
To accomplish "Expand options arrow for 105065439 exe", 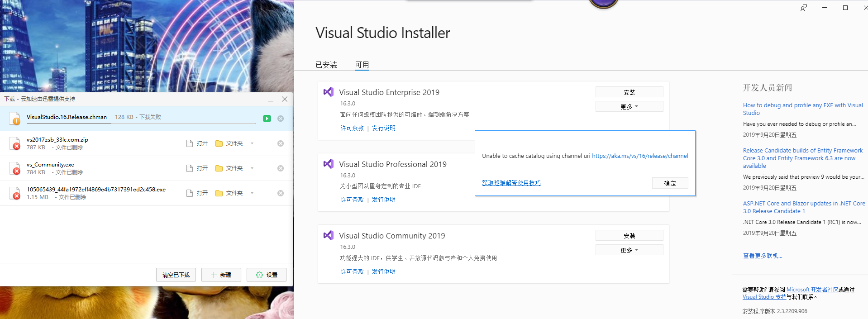I will click(x=252, y=193).
